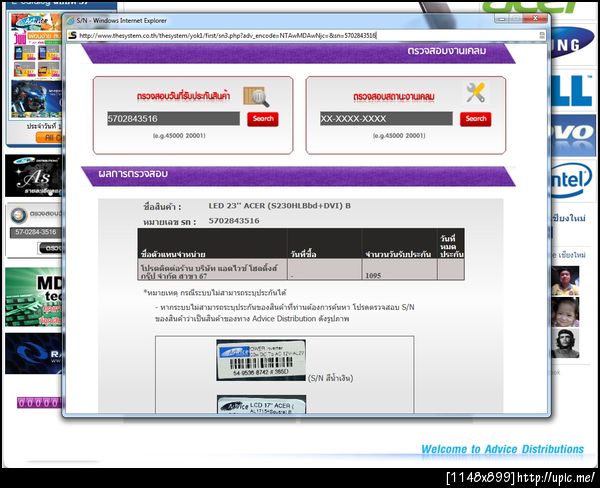600x488 pixels.
Task: Click the Samsung logo on background page
Action: (572, 42)
